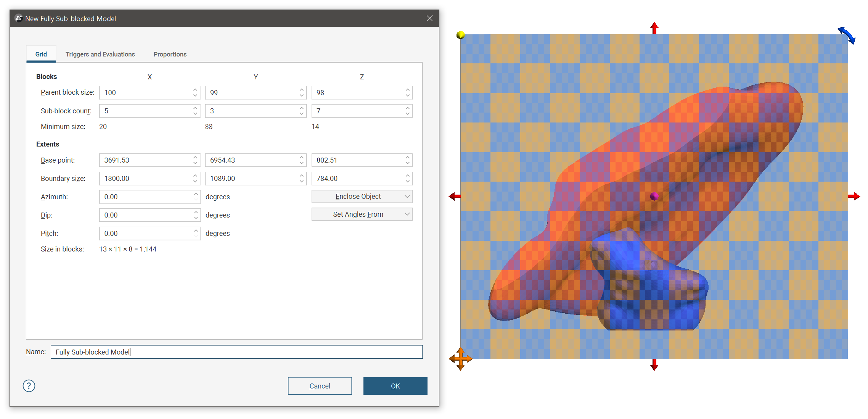Image resolution: width=868 pixels, height=419 pixels.
Task: Click the Name text field
Action: pos(236,352)
